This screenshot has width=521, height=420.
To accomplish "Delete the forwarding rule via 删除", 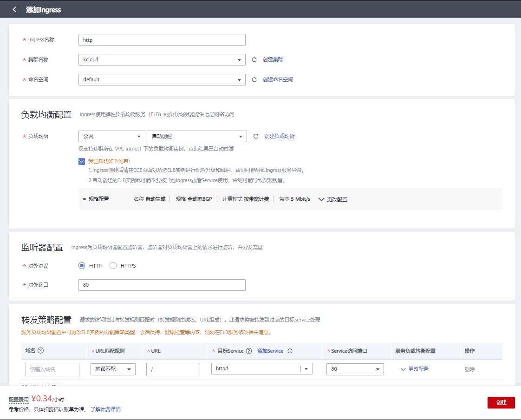I will click(469, 369).
